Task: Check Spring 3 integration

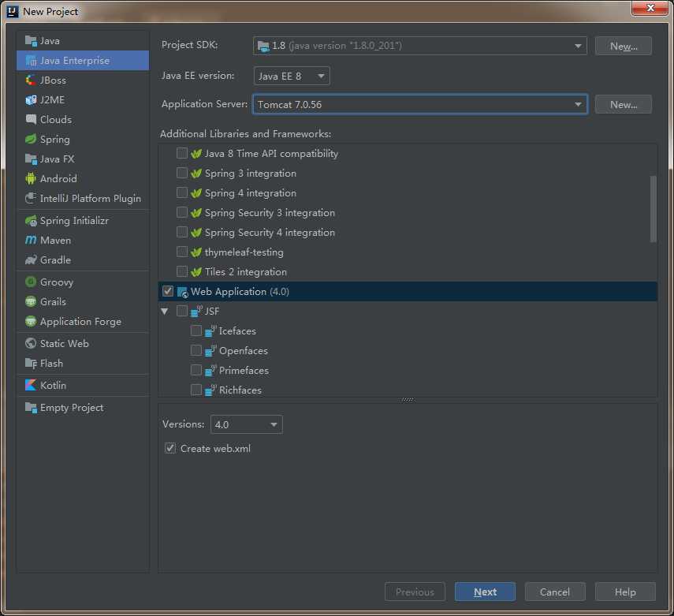Action: 182,173
